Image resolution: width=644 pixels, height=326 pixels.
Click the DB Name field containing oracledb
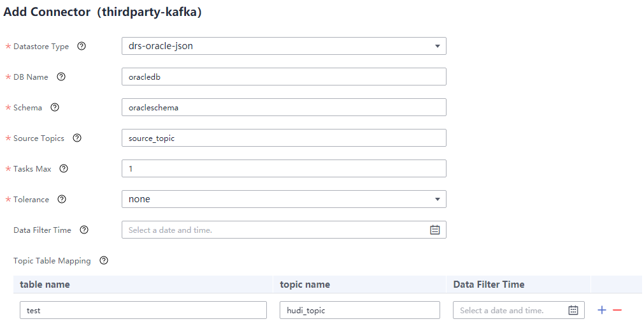pos(283,77)
